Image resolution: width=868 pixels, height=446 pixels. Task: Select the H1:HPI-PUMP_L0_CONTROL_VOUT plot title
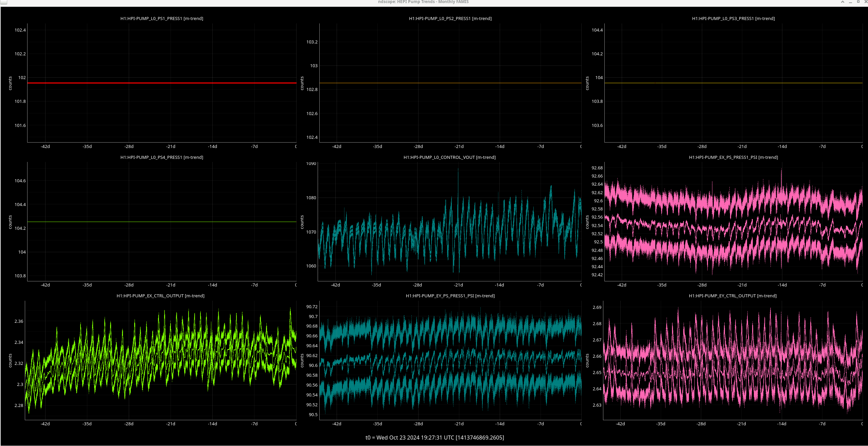449,157
